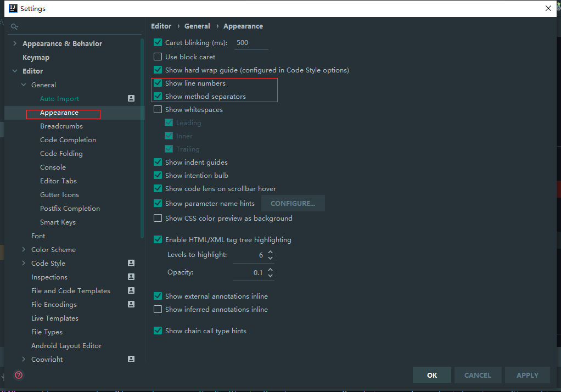The height and width of the screenshot is (392, 561).
Task: Click the caret blinking milliseconds field
Action: [251, 43]
